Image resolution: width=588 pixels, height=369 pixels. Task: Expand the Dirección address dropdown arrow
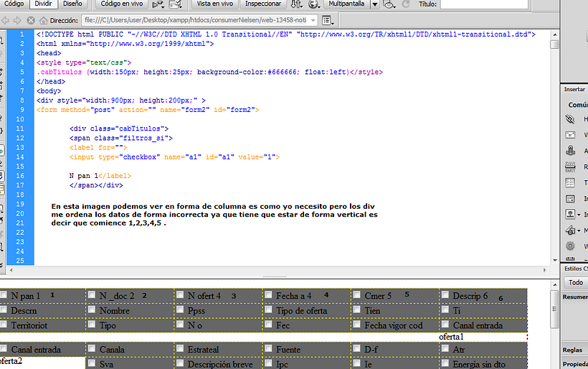[x=313, y=20]
